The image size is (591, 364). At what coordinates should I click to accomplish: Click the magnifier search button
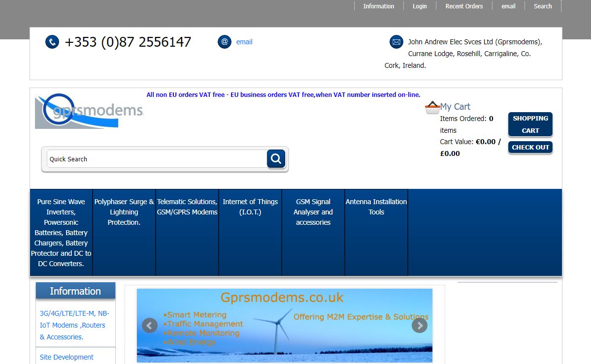pos(276,158)
